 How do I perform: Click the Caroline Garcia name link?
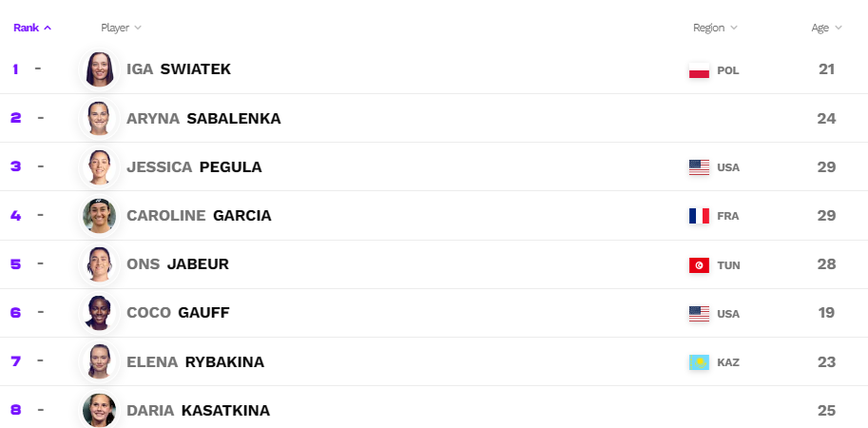click(x=200, y=215)
